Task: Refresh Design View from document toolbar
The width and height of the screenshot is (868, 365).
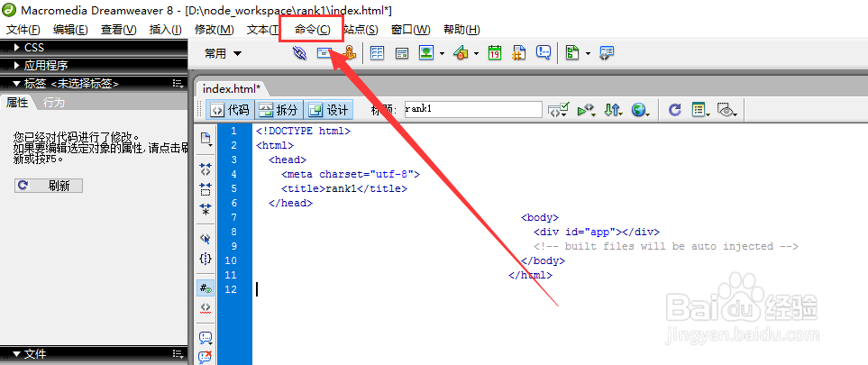Action: [x=674, y=110]
